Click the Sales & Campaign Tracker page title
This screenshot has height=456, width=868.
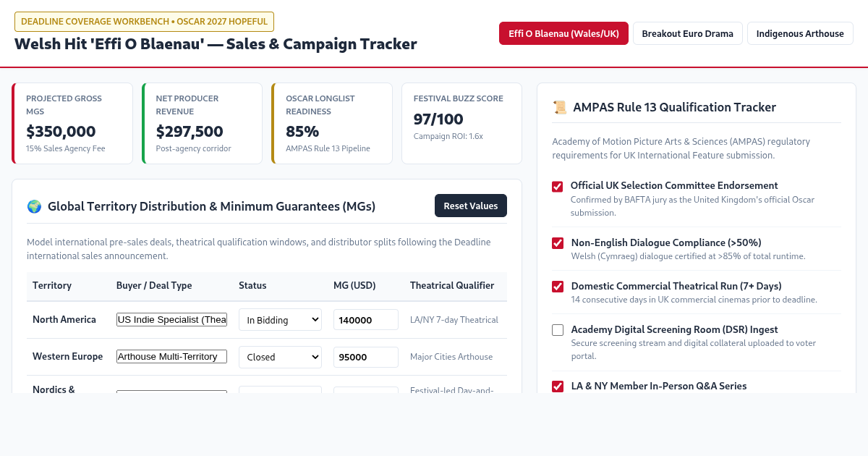(x=216, y=44)
